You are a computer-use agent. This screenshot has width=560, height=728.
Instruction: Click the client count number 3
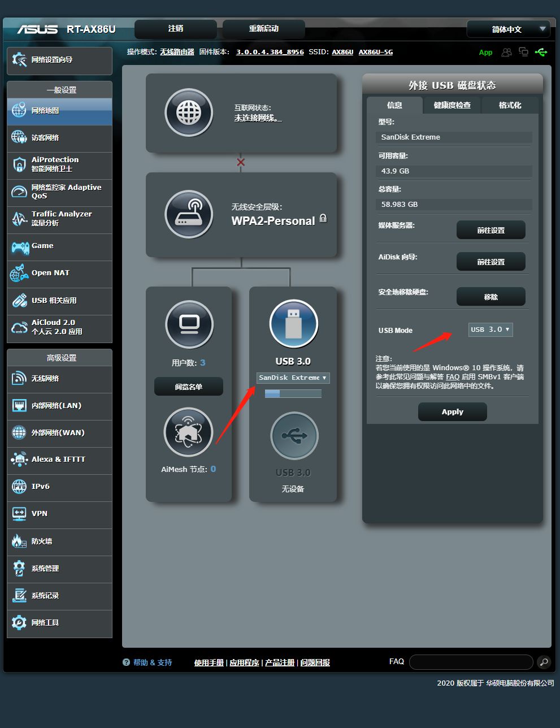click(x=203, y=363)
